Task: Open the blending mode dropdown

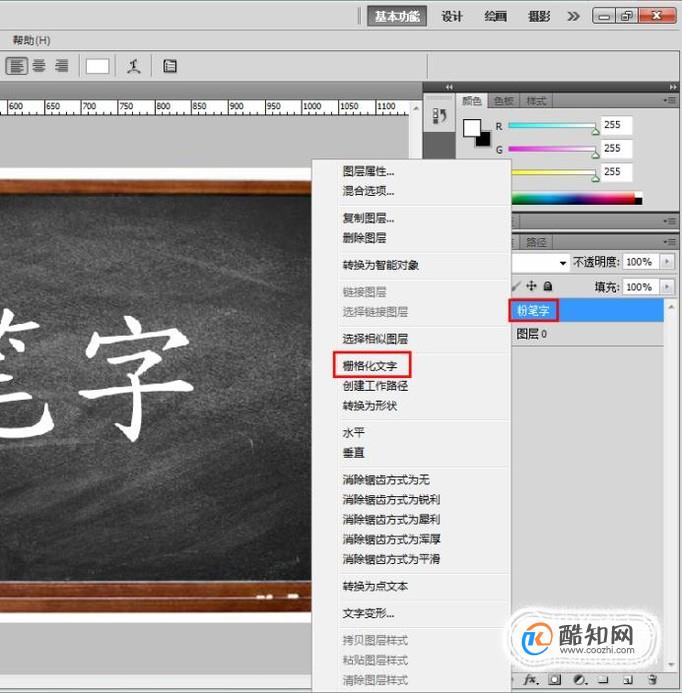Action: pos(540,263)
